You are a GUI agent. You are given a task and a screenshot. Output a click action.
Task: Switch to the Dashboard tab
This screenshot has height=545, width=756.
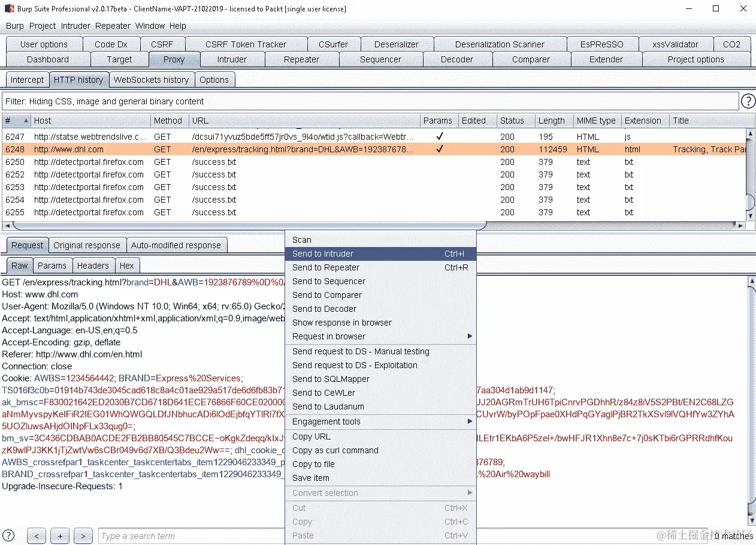(48, 59)
